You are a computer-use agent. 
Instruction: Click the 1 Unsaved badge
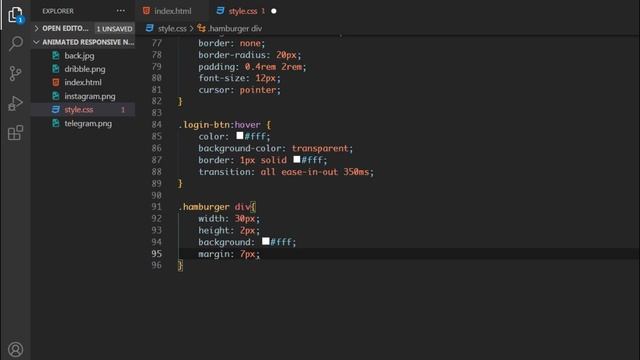click(x=114, y=29)
